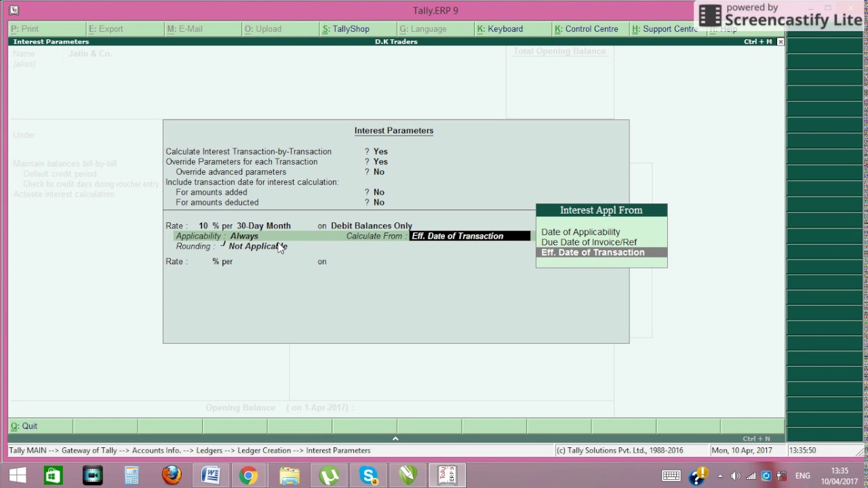
Task: Click the rate value 10
Action: click(x=203, y=226)
